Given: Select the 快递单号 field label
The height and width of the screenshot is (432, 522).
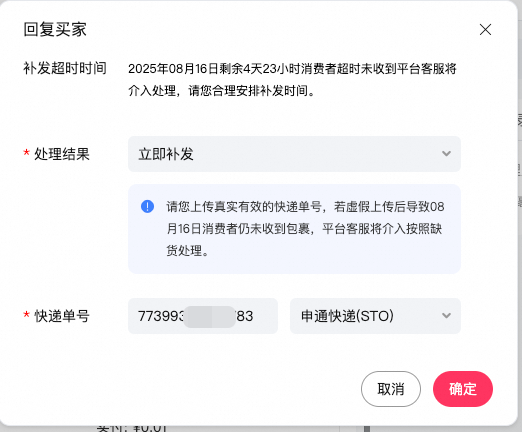Looking at the screenshot, I should click(x=62, y=316).
